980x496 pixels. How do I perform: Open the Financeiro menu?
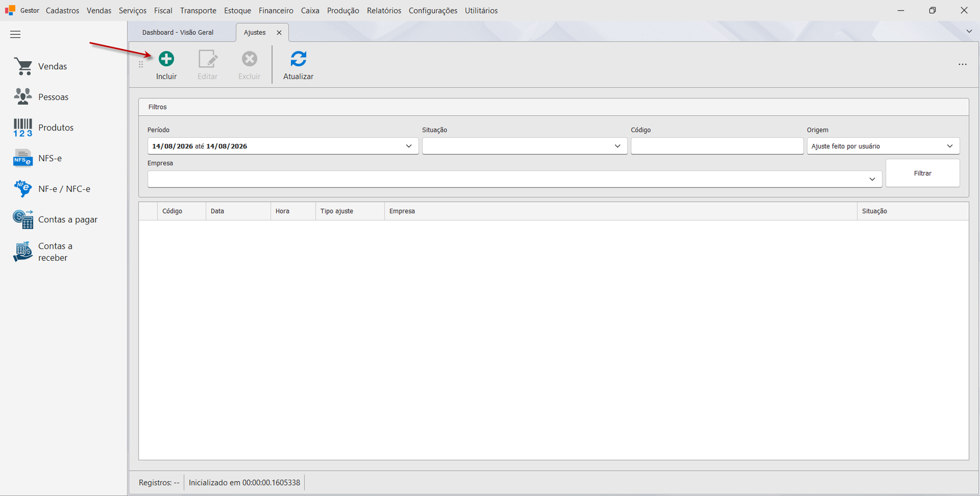point(276,10)
